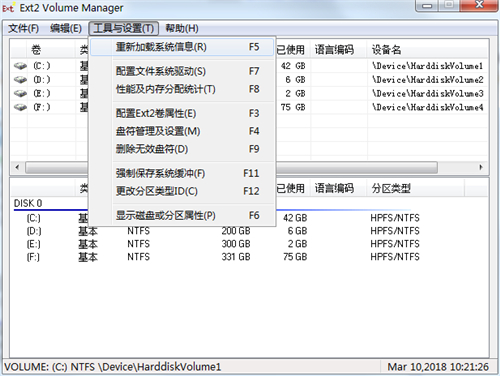This screenshot has width=500, height=376.
Task: Open the 文件(F) menu
Action: (23, 29)
